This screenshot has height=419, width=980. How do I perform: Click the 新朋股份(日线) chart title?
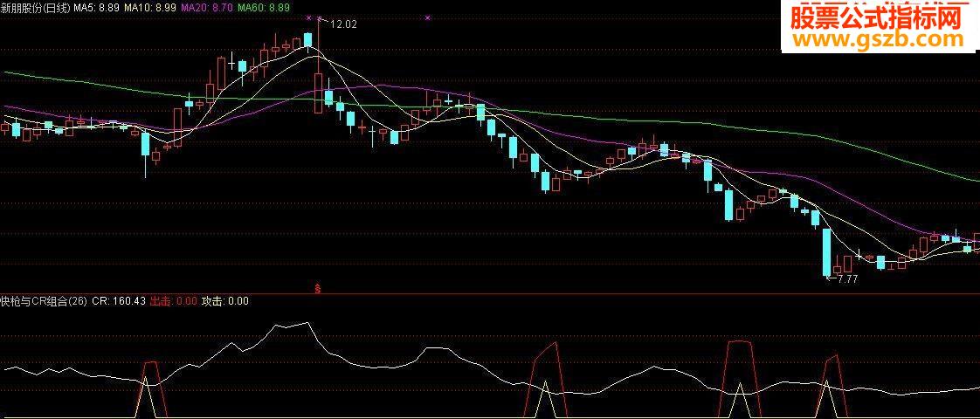pyautogui.click(x=36, y=8)
